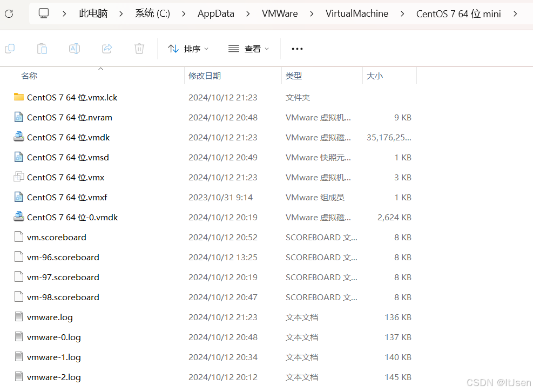The width and height of the screenshot is (533, 392).
Task: Select file name CentOS 7 64 位.nvram
Action: point(69,118)
